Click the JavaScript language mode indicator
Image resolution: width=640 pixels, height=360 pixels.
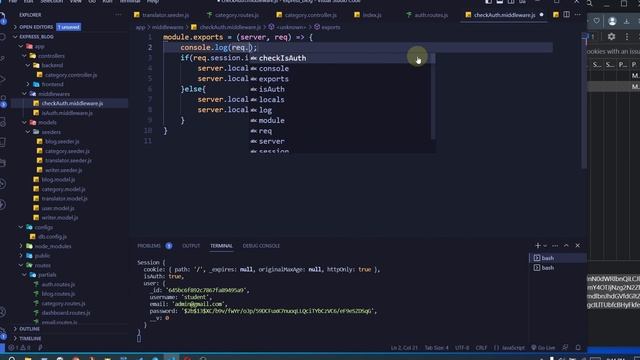point(513,348)
